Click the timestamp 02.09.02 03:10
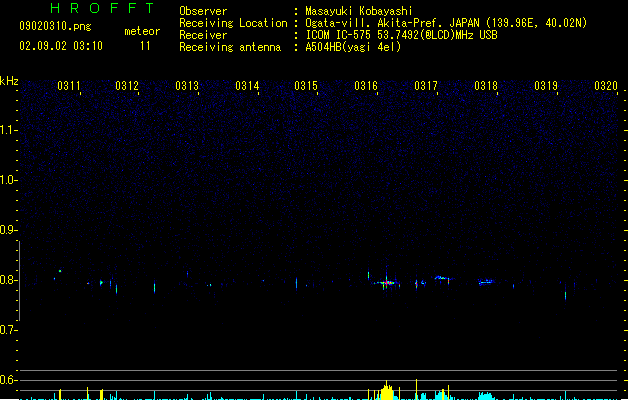The width and height of the screenshot is (629, 400). coord(61,46)
